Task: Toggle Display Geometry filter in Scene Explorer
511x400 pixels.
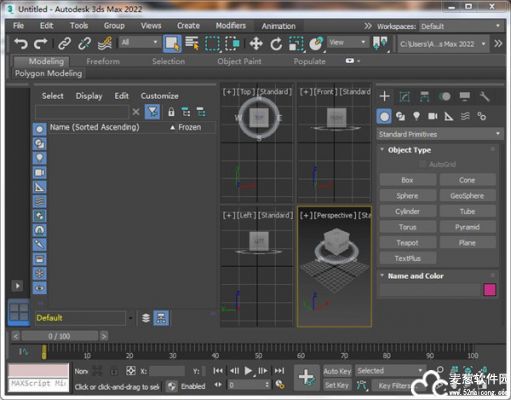Action: click(x=39, y=129)
